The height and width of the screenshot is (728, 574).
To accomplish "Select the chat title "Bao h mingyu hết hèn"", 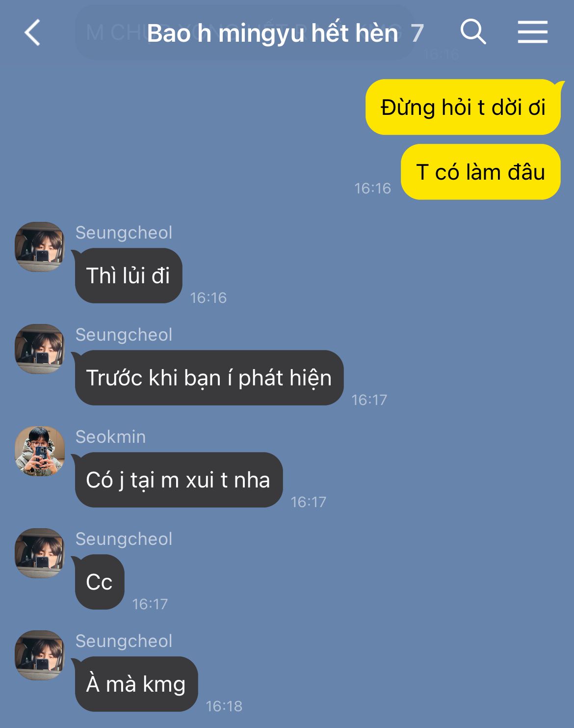I will [x=272, y=33].
